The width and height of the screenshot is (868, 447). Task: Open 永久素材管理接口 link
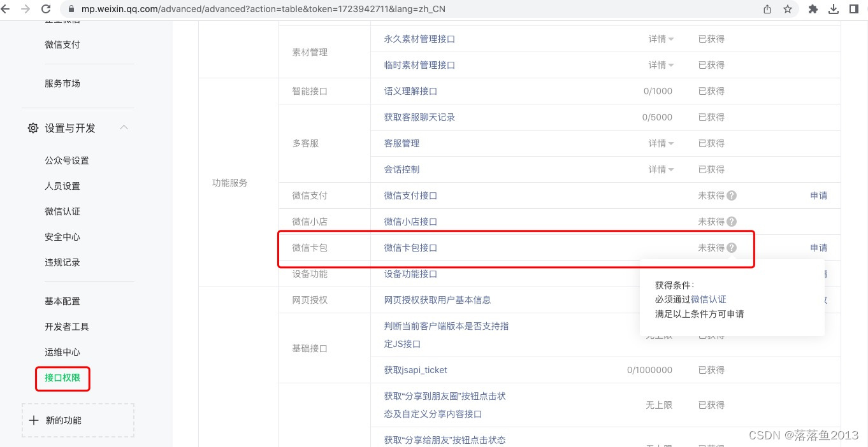[419, 39]
